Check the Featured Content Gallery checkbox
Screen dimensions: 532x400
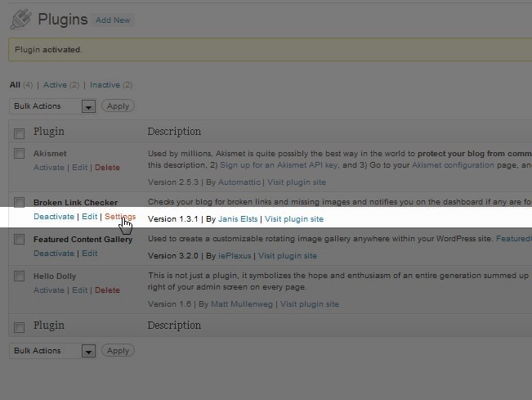coord(20,239)
